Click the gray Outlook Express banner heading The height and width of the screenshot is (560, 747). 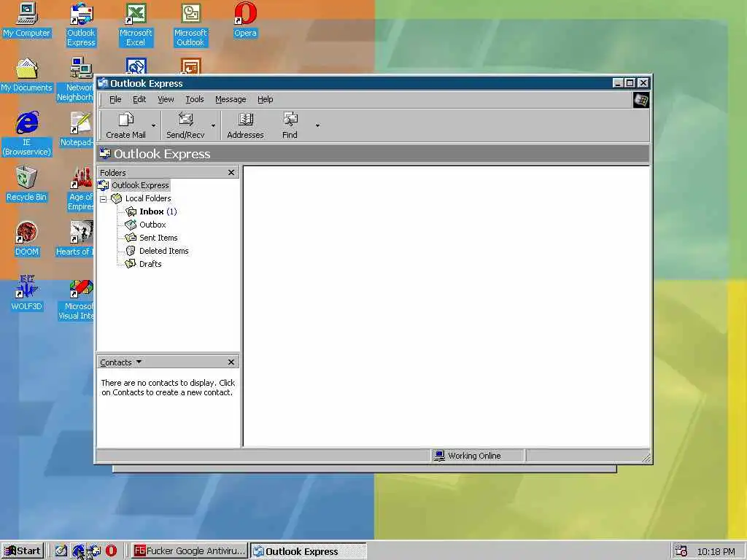[x=373, y=154]
